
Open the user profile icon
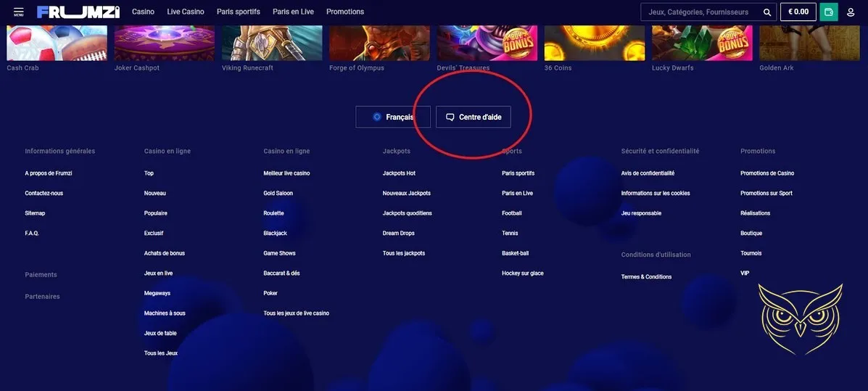[851, 12]
